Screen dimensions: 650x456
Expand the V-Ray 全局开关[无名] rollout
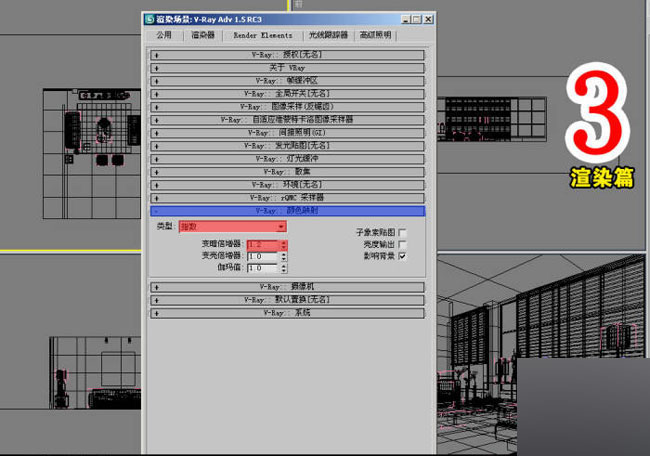pyautogui.click(x=287, y=94)
